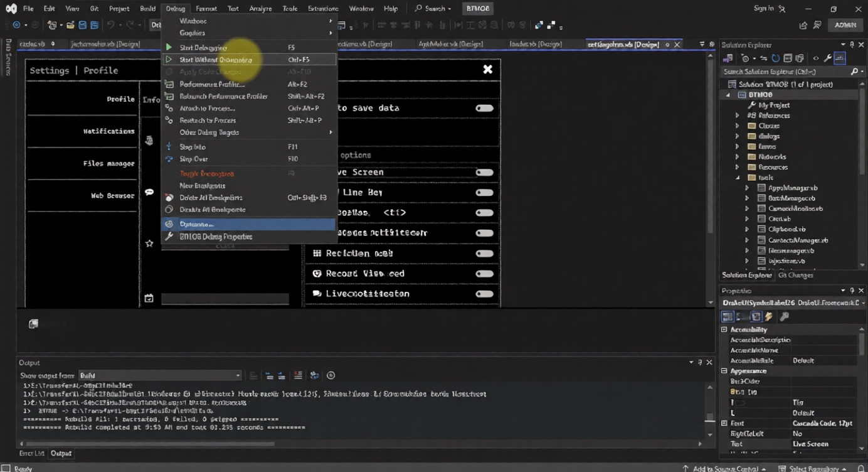Image resolution: width=868 pixels, height=472 pixels.
Task: Click the Save All toolbar icon
Action: pyautogui.click(x=94, y=25)
